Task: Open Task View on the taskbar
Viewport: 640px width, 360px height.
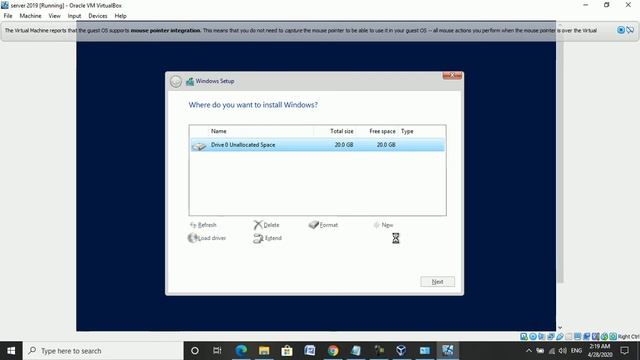Action: tap(217, 351)
